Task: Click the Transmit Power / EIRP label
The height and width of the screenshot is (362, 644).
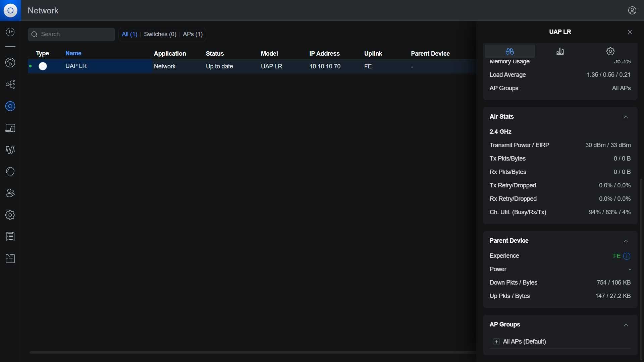Action: click(520, 145)
